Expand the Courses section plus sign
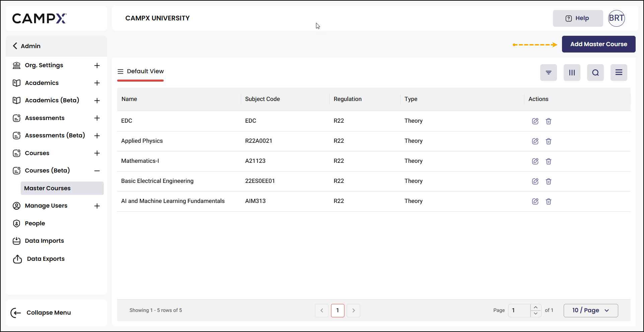Screen dimensions: 644x332 click(x=97, y=153)
